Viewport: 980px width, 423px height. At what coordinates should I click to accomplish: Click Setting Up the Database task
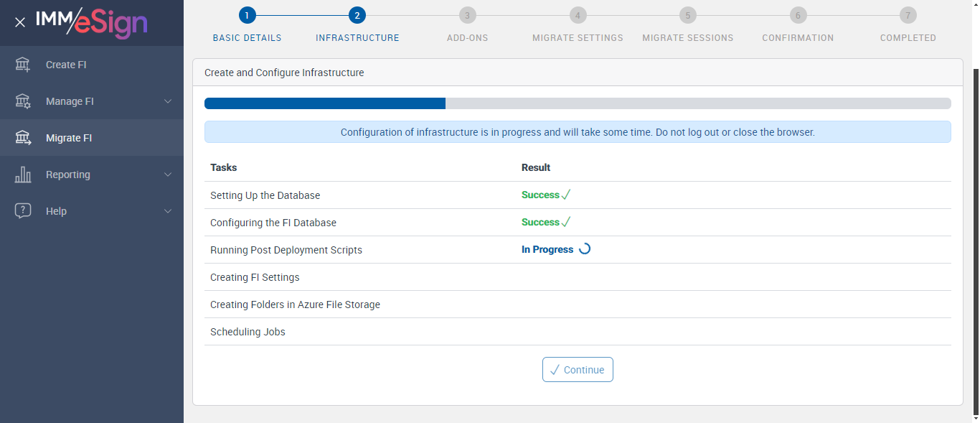coord(265,195)
